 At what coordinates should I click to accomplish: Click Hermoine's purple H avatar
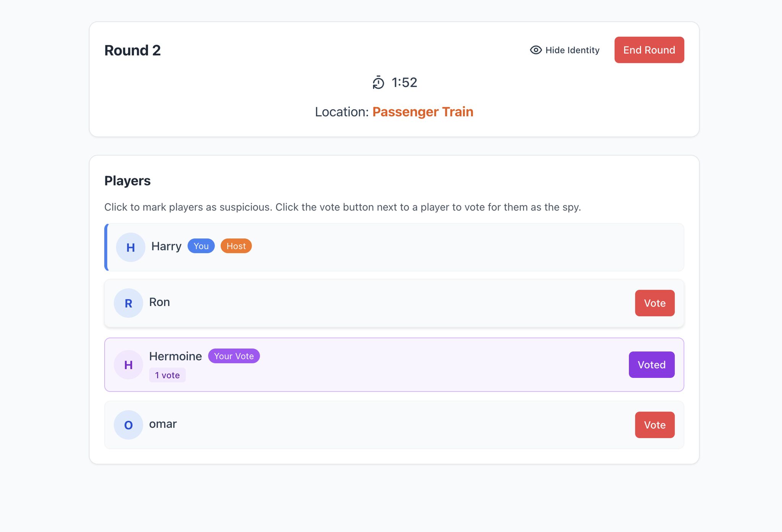coord(128,365)
